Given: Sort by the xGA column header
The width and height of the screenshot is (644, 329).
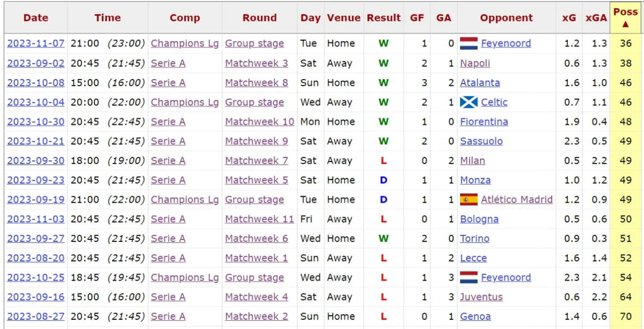Looking at the screenshot, I should coord(596,18).
